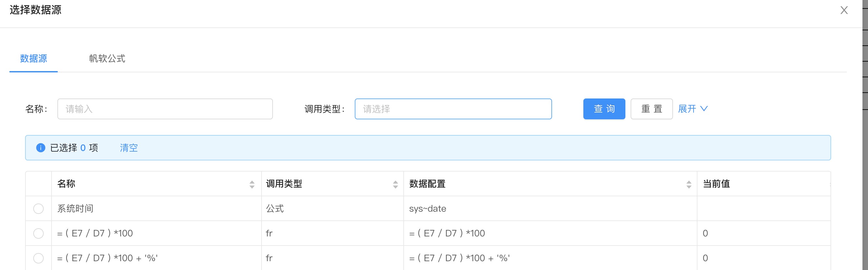Select the 系统时间 radio button
The image size is (868, 270).
[38, 209]
